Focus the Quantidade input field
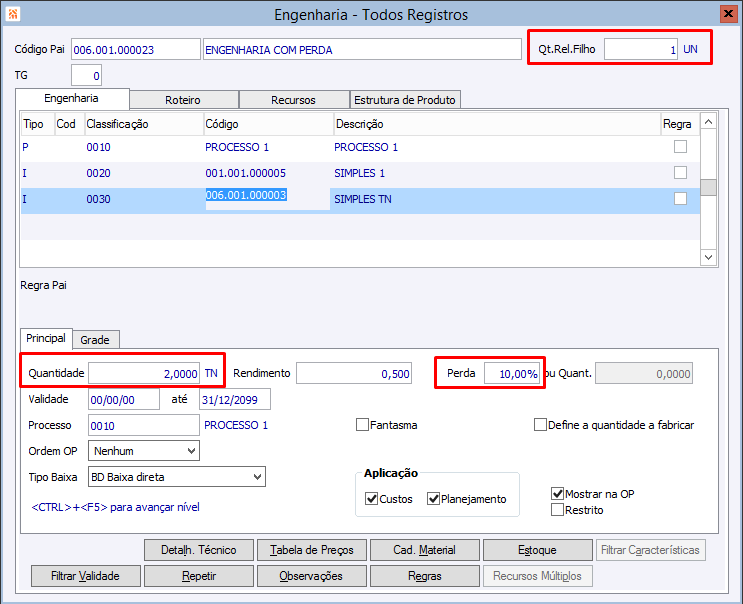Image resolution: width=743 pixels, height=604 pixels. (144, 373)
